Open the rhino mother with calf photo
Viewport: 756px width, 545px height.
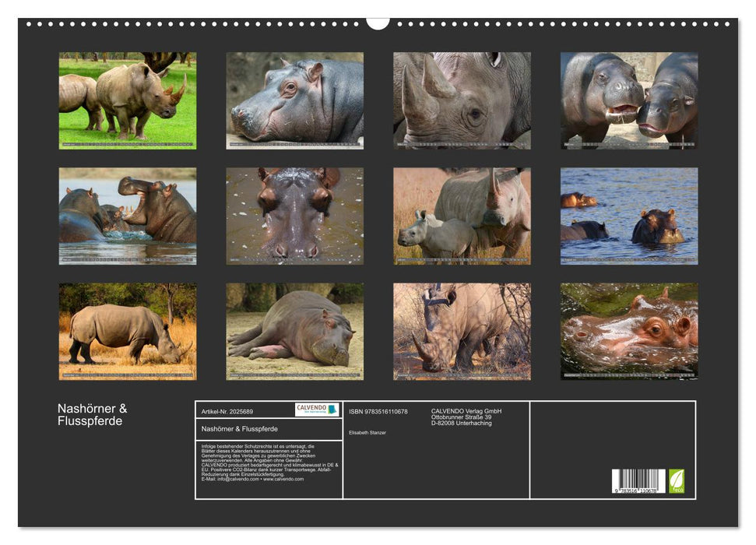[462, 216]
